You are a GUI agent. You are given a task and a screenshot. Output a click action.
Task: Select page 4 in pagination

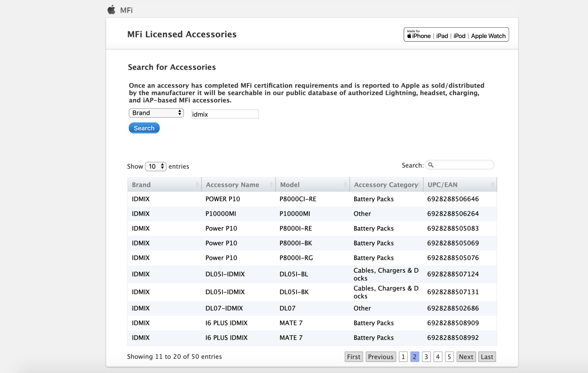pyautogui.click(x=438, y=357)
